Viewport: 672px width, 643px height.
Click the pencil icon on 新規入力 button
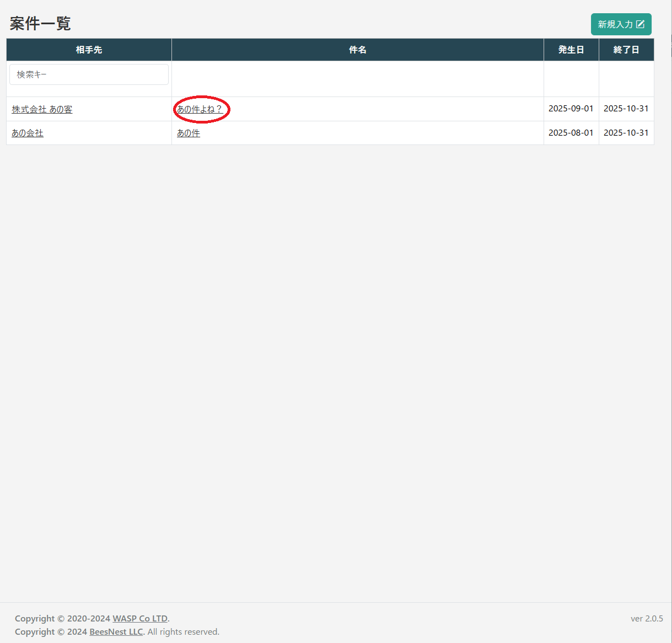coord(640,24)
